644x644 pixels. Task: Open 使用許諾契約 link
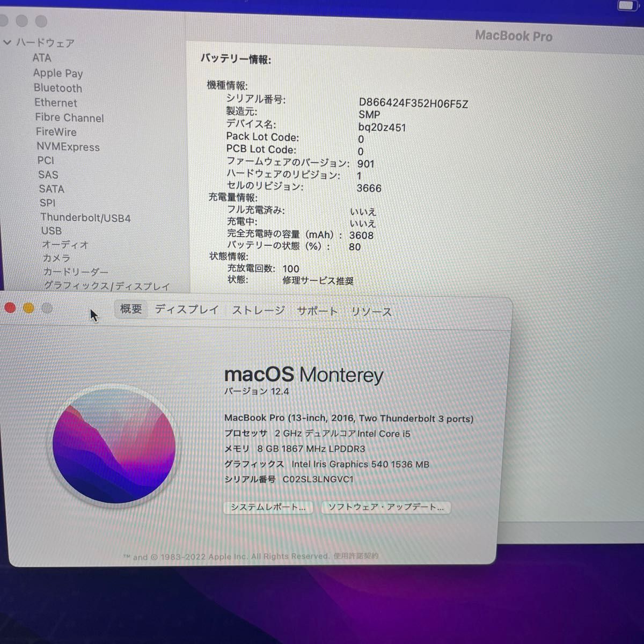click(x=356, y=556)
